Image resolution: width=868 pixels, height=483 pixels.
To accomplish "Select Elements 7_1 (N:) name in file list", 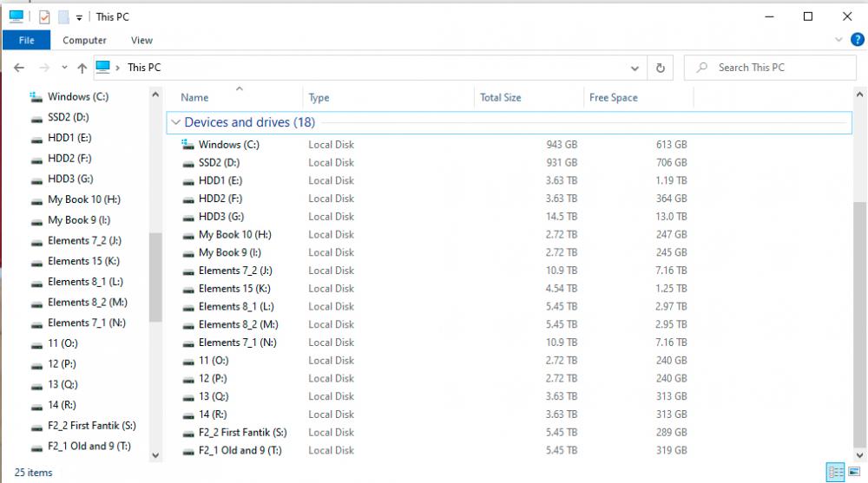I will click(238, 343).
